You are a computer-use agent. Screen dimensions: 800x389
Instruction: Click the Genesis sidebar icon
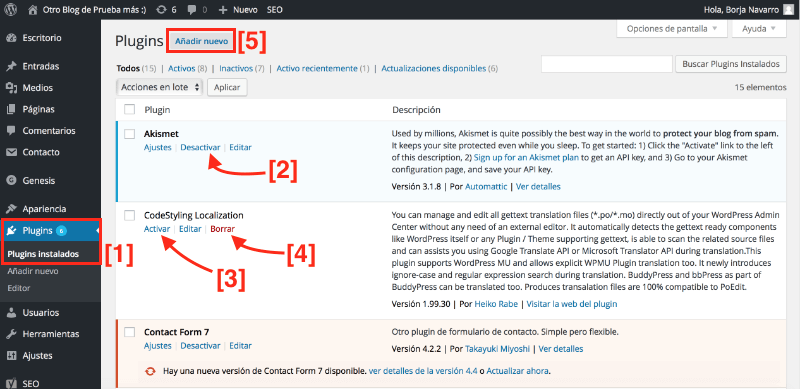point(11,180)
